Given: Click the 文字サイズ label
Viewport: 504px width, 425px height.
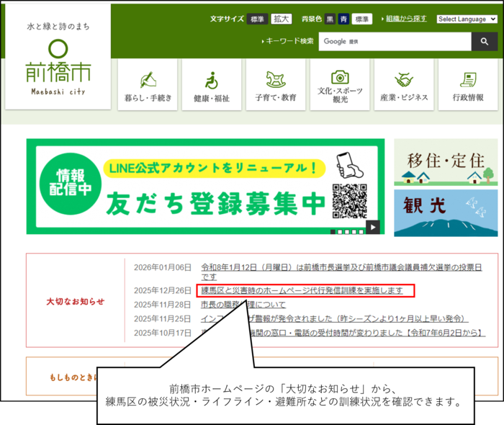Looking at the screenshot, I should [228, 19].
